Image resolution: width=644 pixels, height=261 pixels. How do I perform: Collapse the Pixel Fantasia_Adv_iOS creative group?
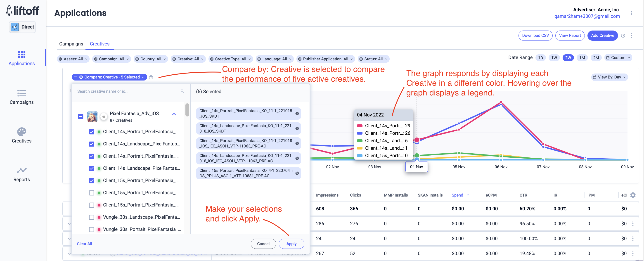tap(174, 114)
